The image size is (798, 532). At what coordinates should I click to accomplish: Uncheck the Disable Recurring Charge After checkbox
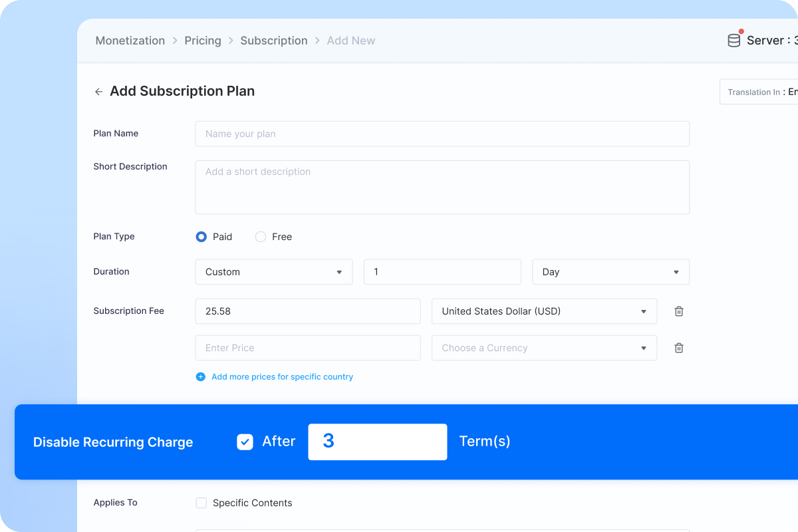245,442
